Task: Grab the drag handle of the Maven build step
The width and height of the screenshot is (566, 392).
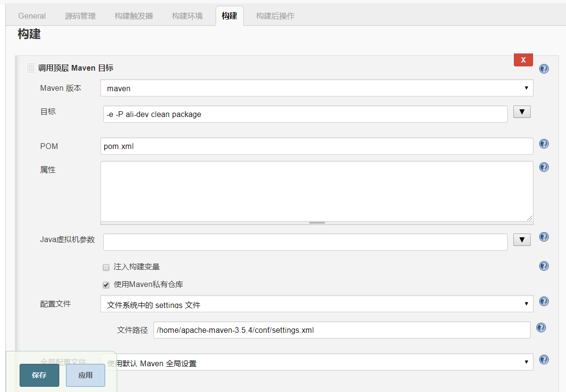Action: point(30,68)
